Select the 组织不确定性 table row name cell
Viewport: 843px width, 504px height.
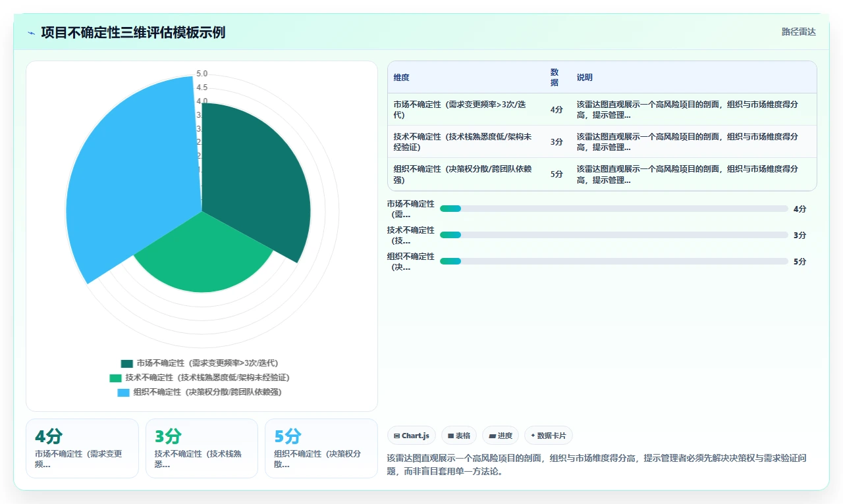pos(466,174)
